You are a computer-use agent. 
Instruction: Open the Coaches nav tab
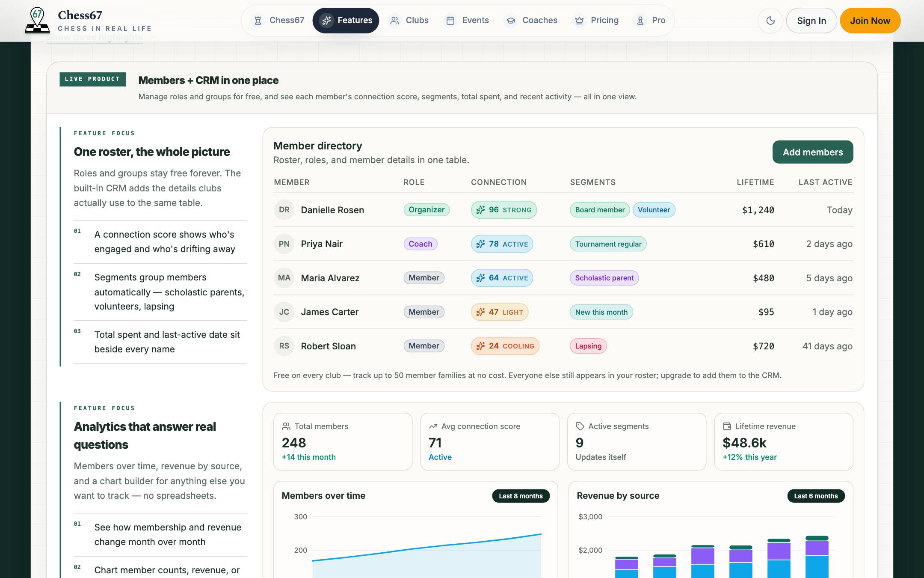531,21
